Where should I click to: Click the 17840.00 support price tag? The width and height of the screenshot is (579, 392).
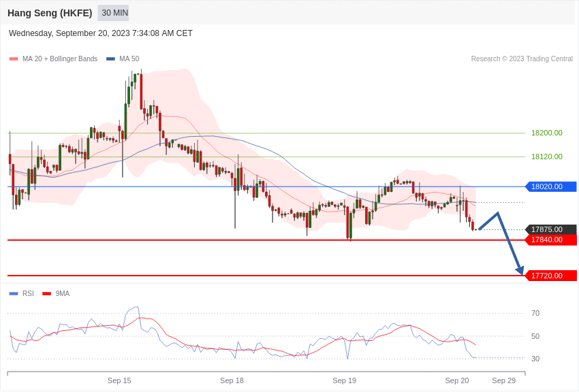point(550,240)
